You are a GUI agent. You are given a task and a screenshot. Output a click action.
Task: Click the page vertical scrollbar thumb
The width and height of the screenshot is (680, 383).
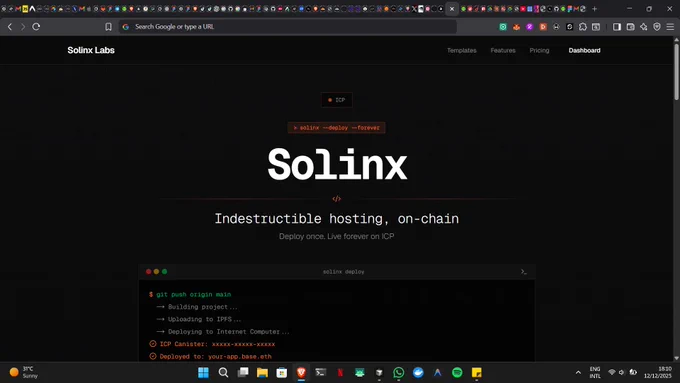tap(676, 72)
